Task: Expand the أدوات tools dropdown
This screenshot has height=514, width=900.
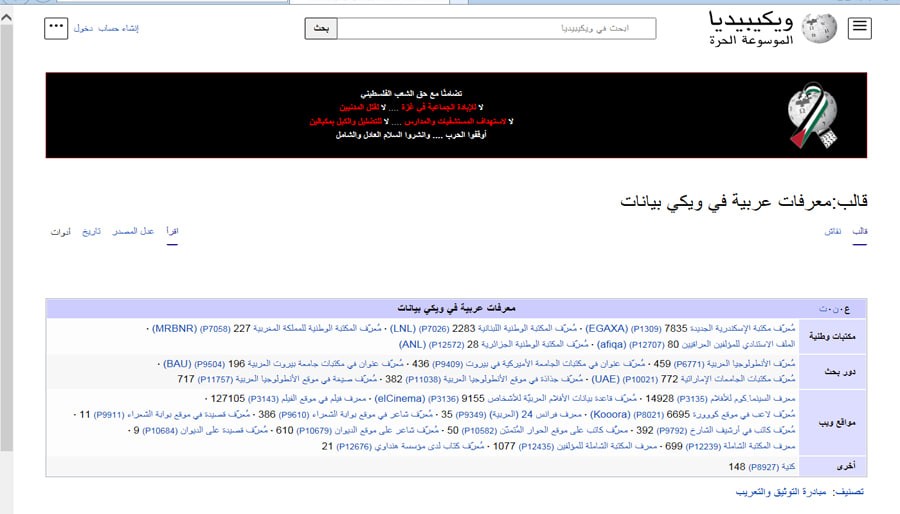Action: (x=60, y=231)
